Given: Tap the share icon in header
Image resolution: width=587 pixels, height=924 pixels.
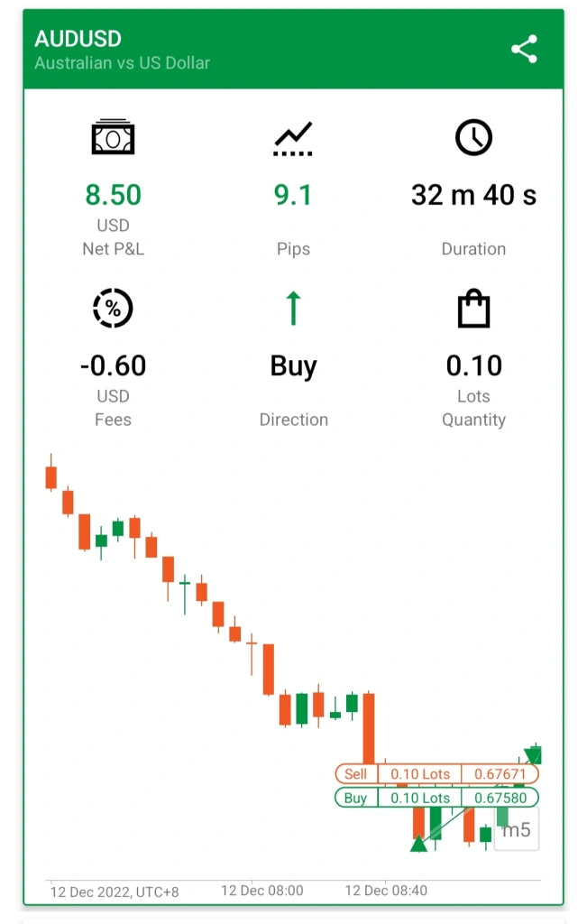Looking at the screenshot, I should coord(524,49).
